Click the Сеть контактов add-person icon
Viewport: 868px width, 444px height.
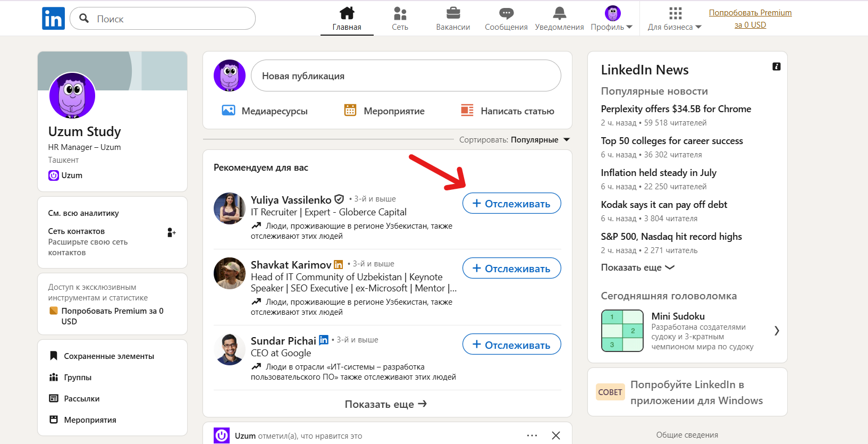[171, 232]
